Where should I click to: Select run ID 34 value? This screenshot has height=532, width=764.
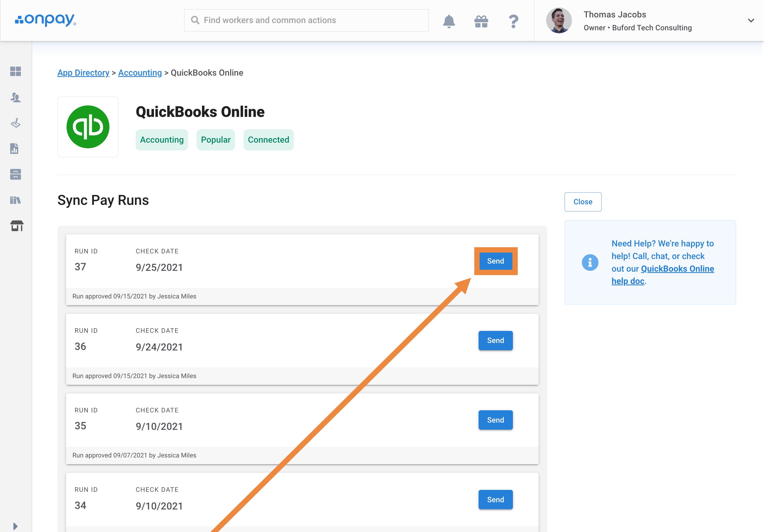(80, 505)
